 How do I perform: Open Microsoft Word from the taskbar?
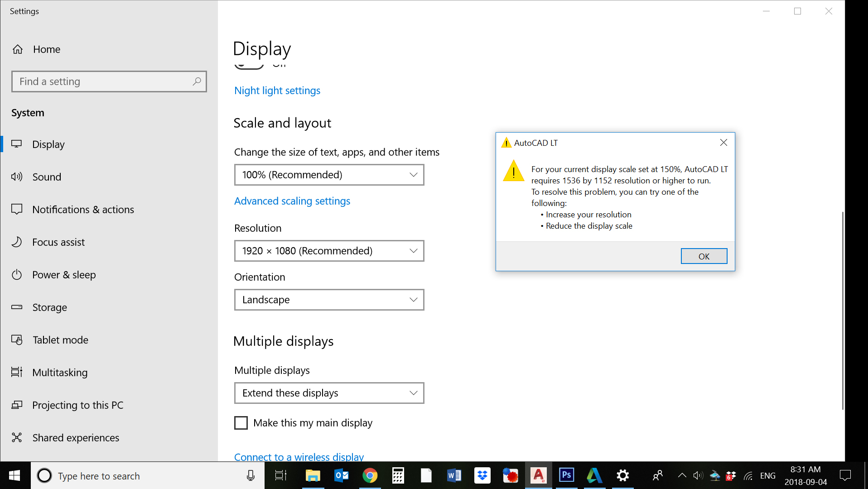pyautogui.click(x=454, y=475)
